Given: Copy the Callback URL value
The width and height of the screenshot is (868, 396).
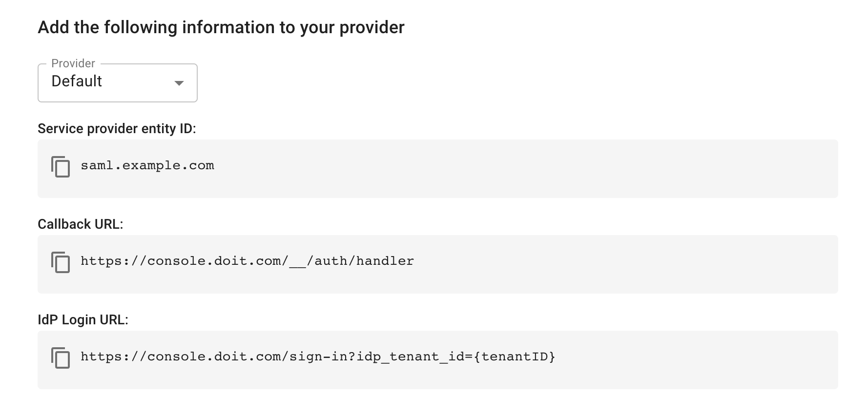Looking at the screenshot, I should (61, 262).
